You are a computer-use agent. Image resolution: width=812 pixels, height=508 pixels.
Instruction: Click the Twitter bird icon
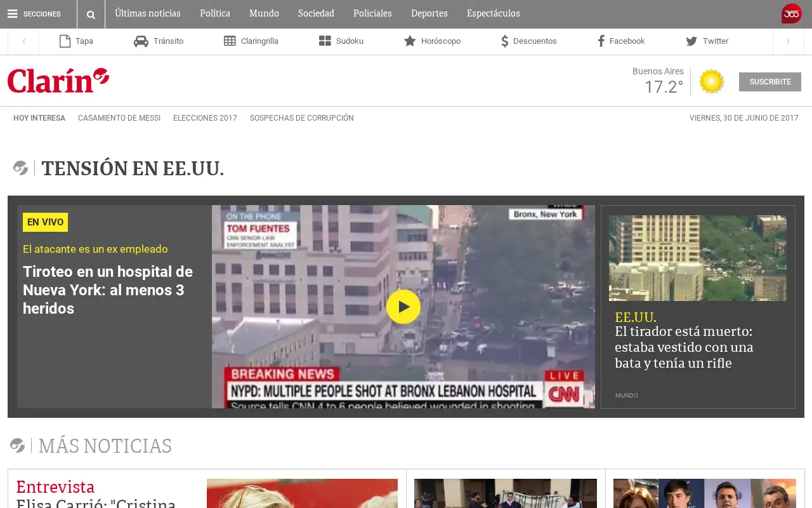[x=691, y=41]
